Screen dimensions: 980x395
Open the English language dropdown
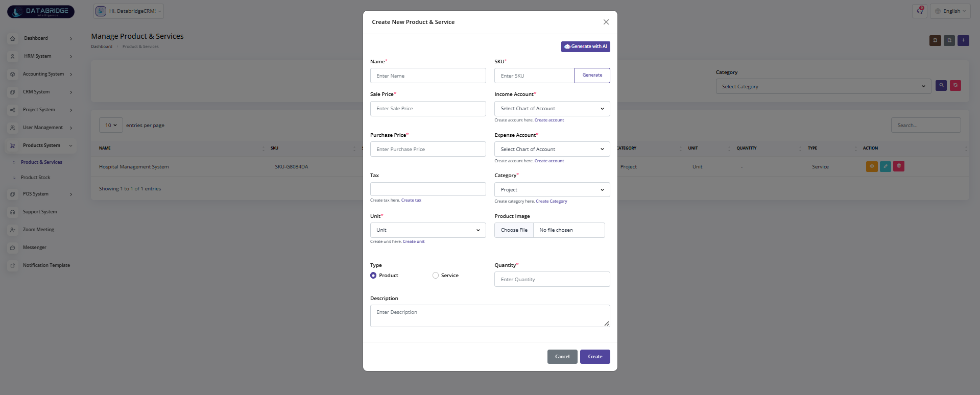coord(950,11)
